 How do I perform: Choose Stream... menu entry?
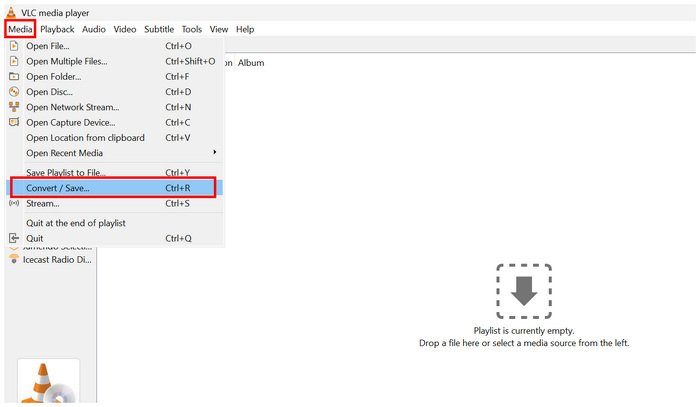tap(114, 203)
